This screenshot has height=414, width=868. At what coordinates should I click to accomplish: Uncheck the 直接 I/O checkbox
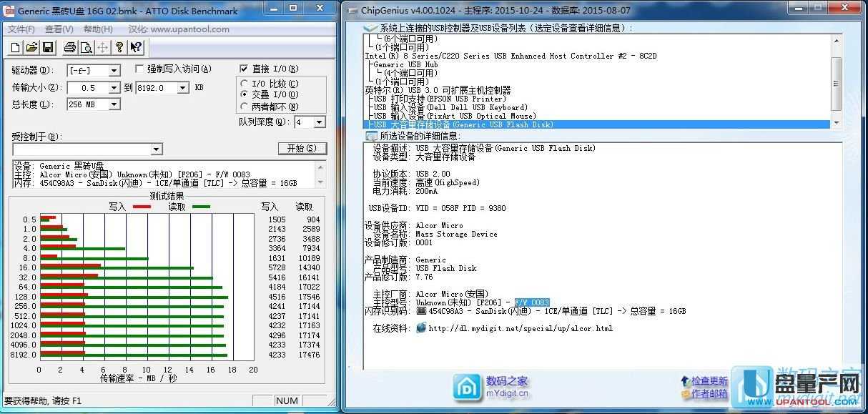click(244, 69)
